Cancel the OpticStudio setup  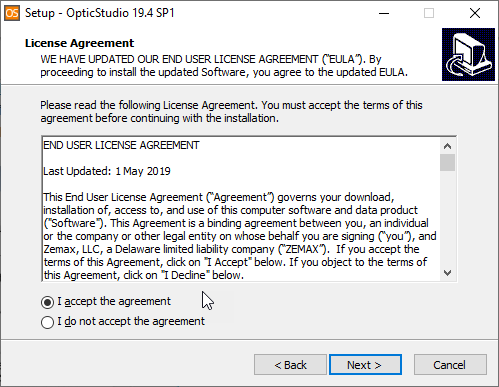450,365
